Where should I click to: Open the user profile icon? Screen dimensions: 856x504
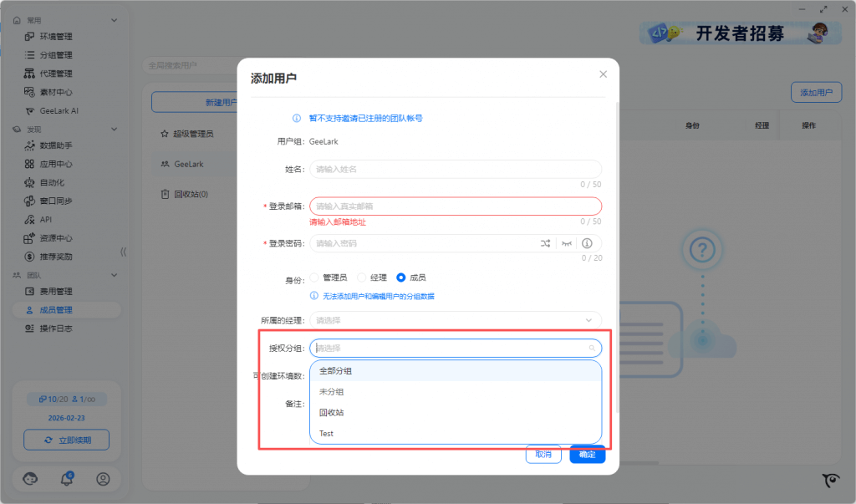click(x=103, y=479)
